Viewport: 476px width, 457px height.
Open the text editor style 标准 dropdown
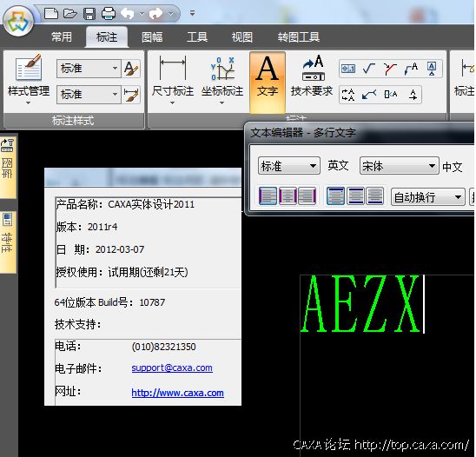pos(289,166)
